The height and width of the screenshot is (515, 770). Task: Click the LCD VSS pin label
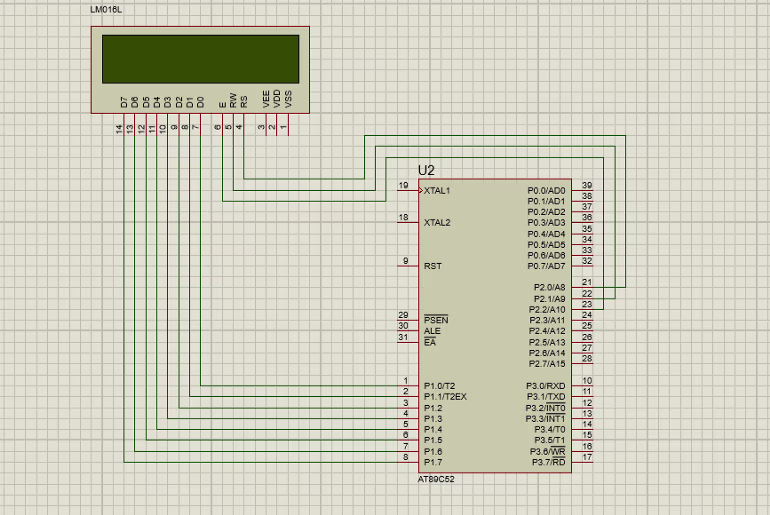pos(288,99)
